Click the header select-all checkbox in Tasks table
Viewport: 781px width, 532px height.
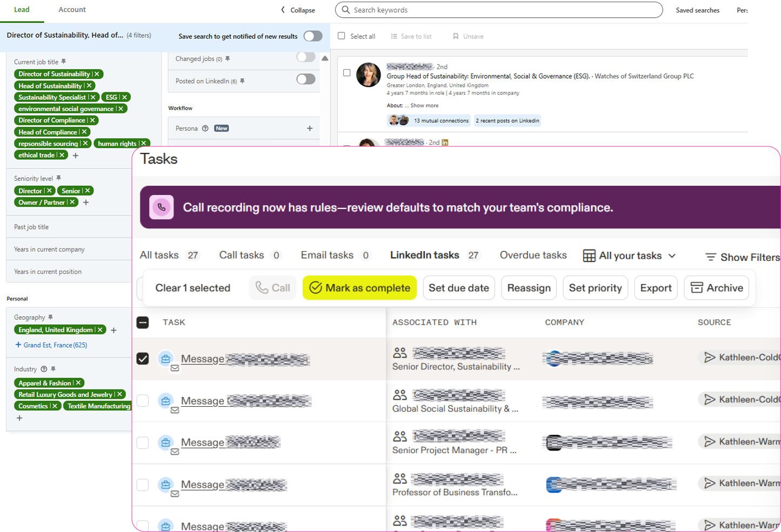point(143,322)
